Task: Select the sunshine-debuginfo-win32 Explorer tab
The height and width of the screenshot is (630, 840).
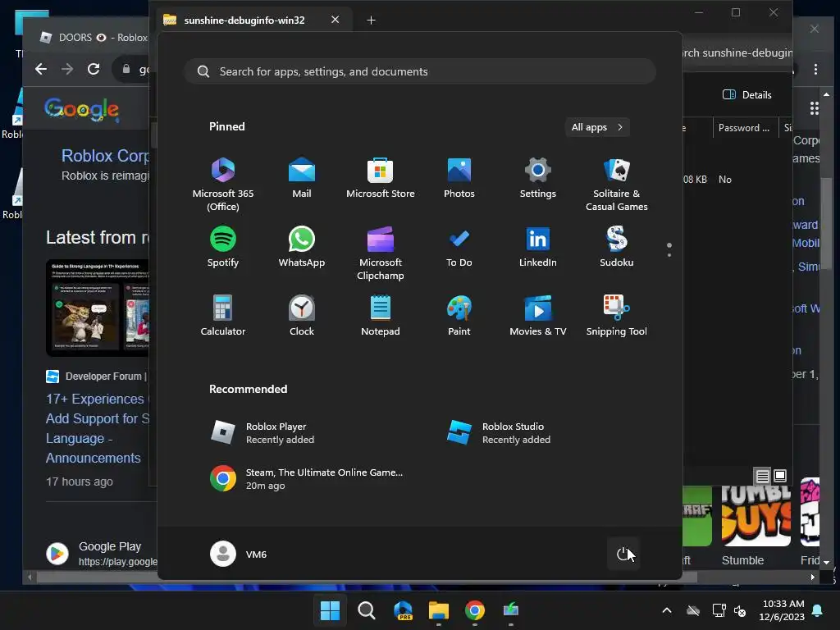Action: [244, 21]
